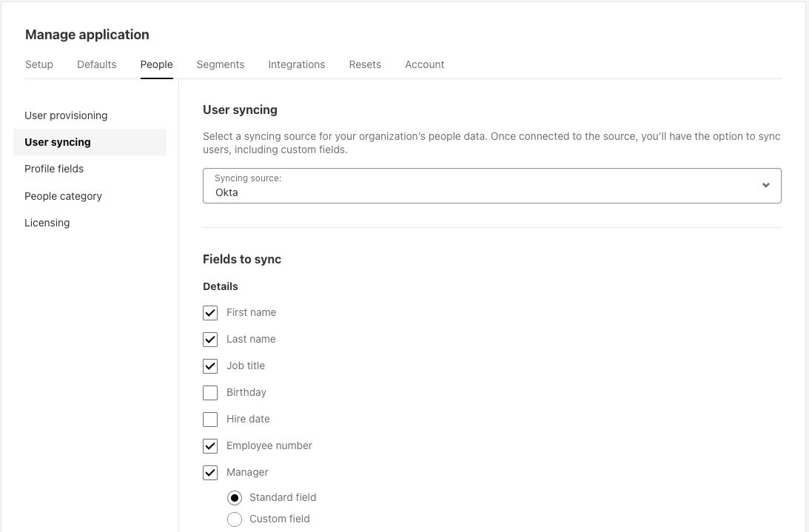809x532 pixels.
Task: Select Profile fields in the sidebar
Action: [54, 169]
